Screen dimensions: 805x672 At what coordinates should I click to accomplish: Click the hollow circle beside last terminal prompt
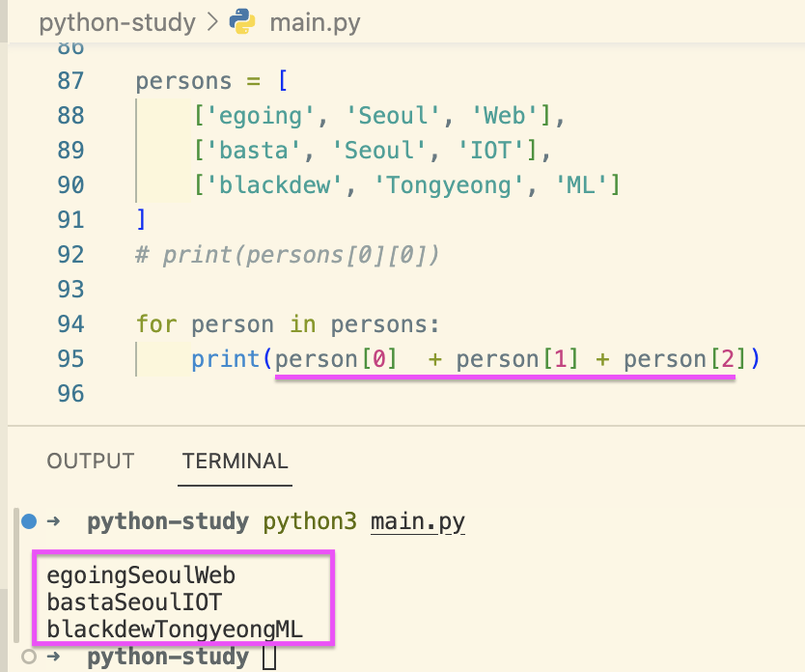[29, 657]
